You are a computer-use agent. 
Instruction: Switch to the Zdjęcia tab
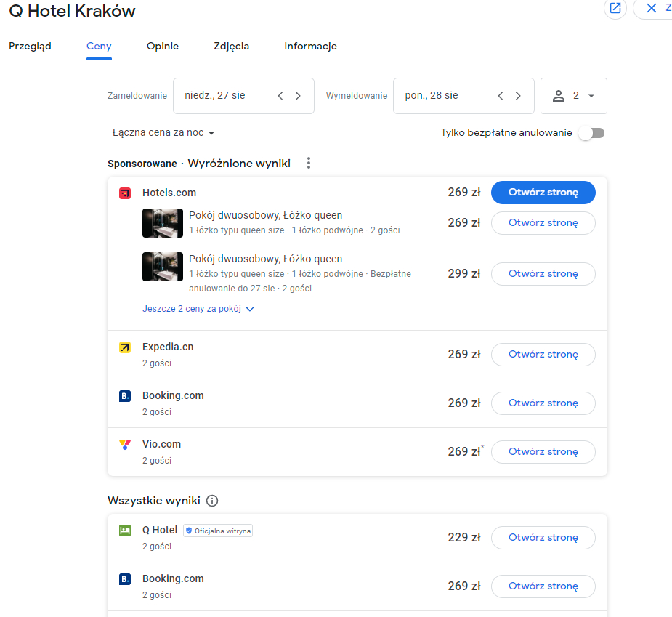(x=232, y=46)
